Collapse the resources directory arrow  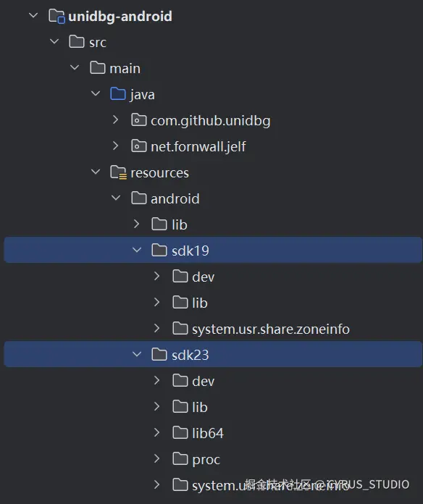tap(96, 172)
